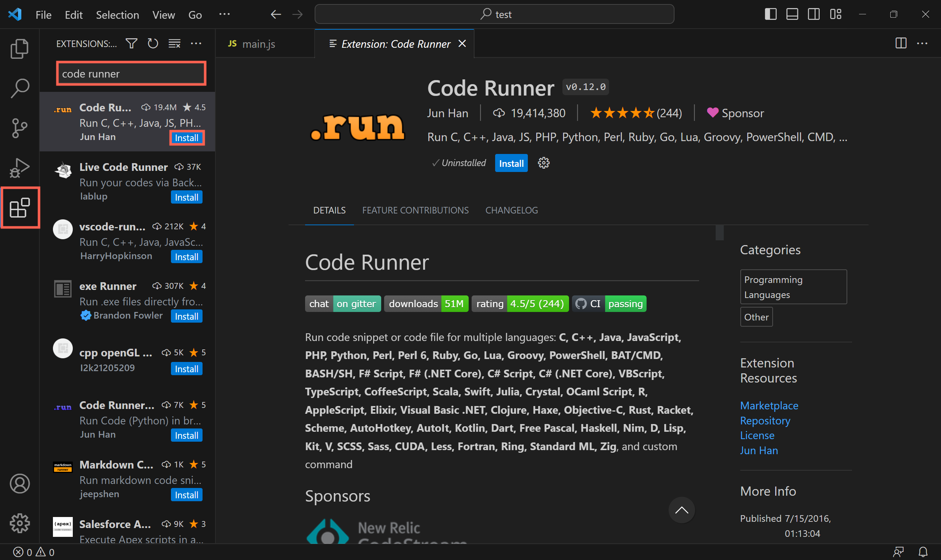Screen dimensions: 941x560
Task: Expand the menu bar overflow ellipsis
Action: point(224,14)
